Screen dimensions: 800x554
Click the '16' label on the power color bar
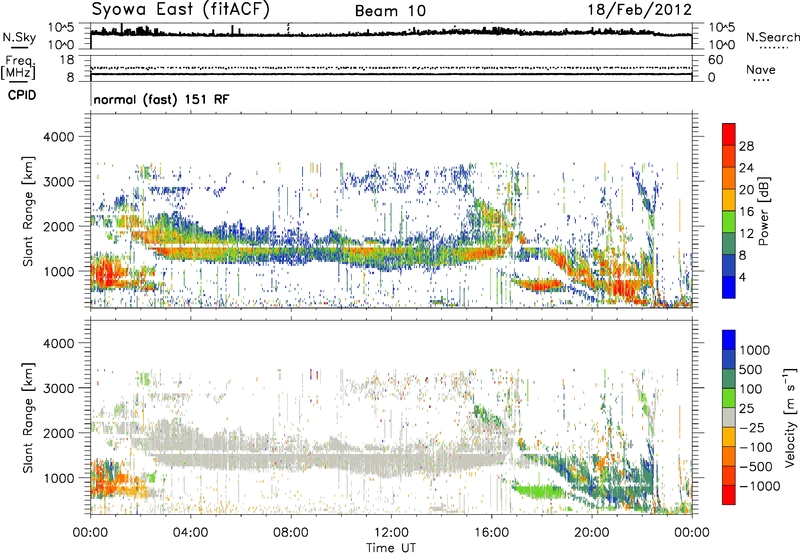746,211
